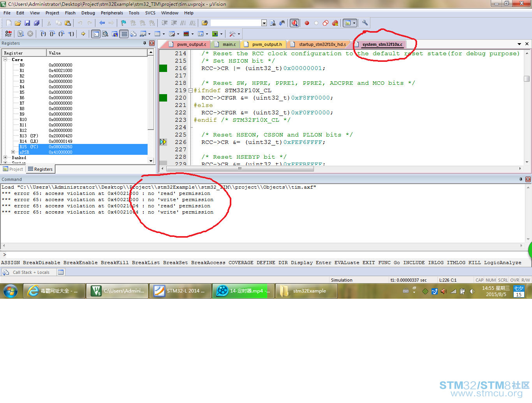Run to the cursor line
The image size is (532, 403).
[x=71, y=34]
